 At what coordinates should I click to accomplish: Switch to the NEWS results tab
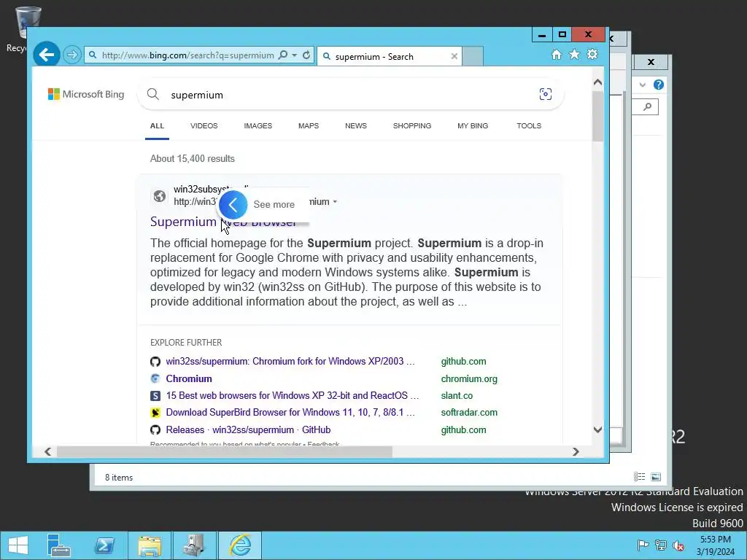point(356,125)
